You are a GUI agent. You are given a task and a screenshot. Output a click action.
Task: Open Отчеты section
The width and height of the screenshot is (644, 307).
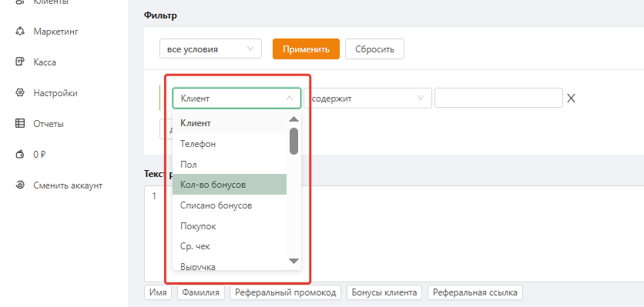pos(49,124)
